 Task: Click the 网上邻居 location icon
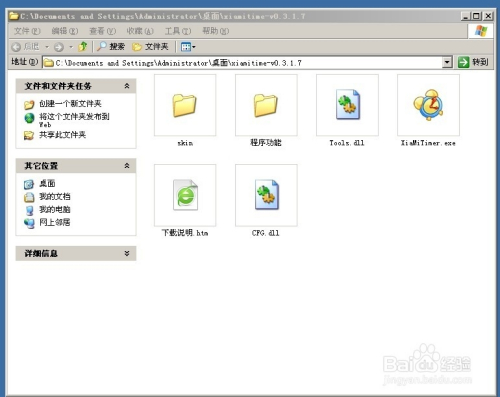[29, 223]
